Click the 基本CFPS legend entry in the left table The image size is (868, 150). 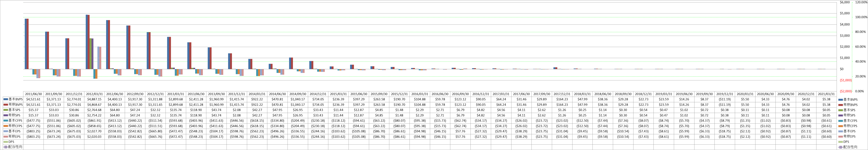tap(13, 121)
